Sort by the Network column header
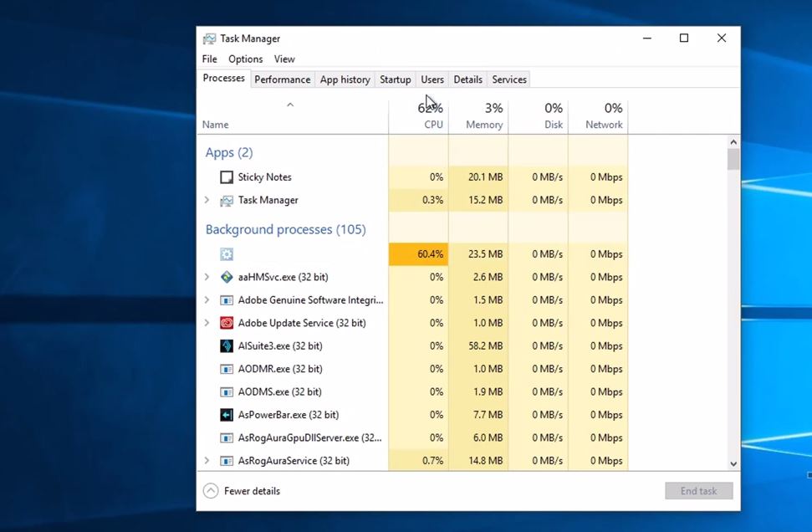The height and width of the screenshot is (532, 812). click(599, 116)
